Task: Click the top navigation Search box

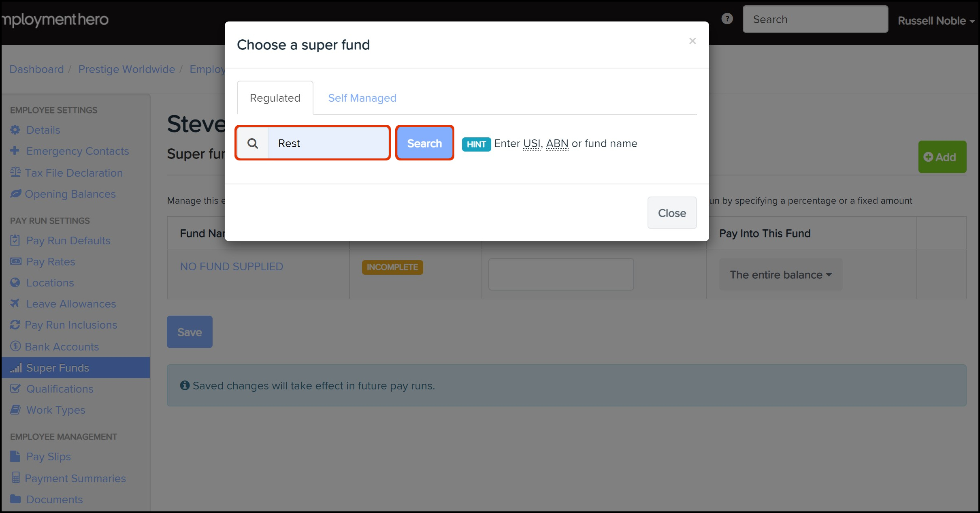Action: pyautogui.click(x=815, y=19)
